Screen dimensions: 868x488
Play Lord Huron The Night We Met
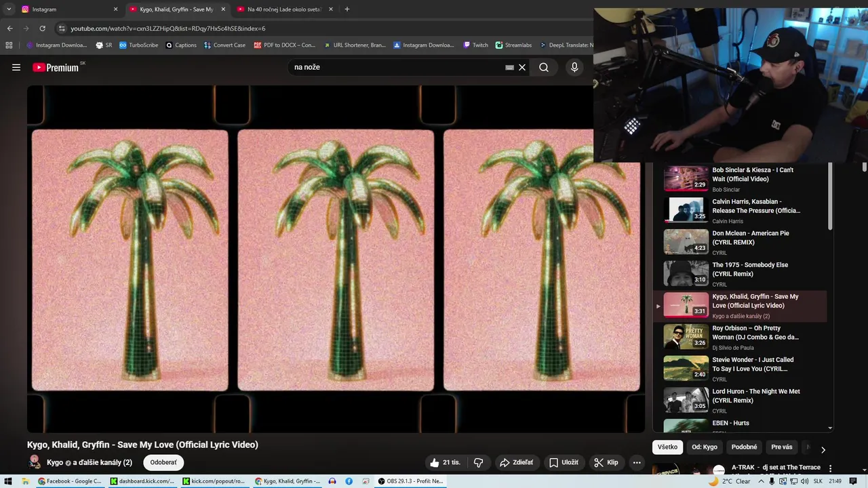741,401
